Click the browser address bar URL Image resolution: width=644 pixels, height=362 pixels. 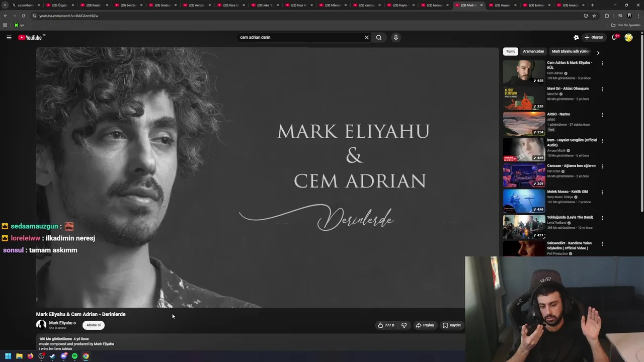(x=69, y=16)
